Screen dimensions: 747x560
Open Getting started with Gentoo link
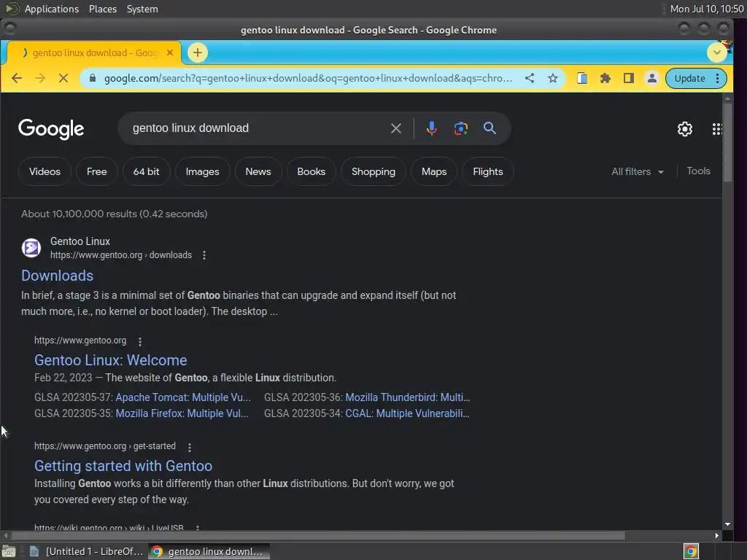pos(123,466)
